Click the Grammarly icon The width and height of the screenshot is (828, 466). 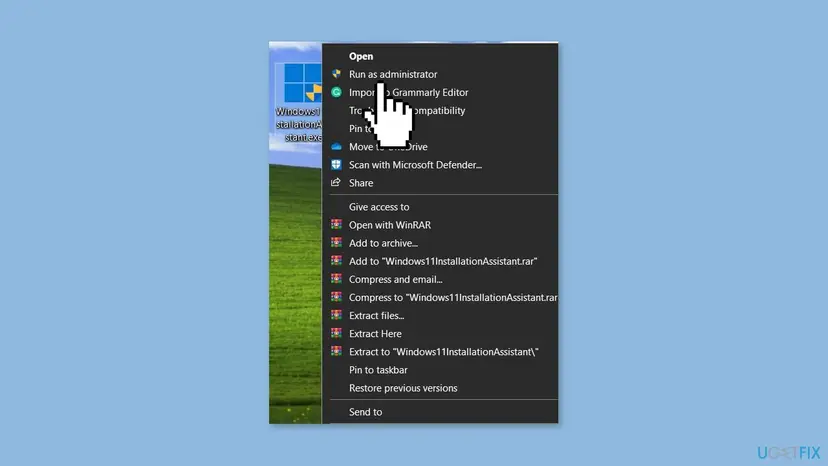point(336,92)
